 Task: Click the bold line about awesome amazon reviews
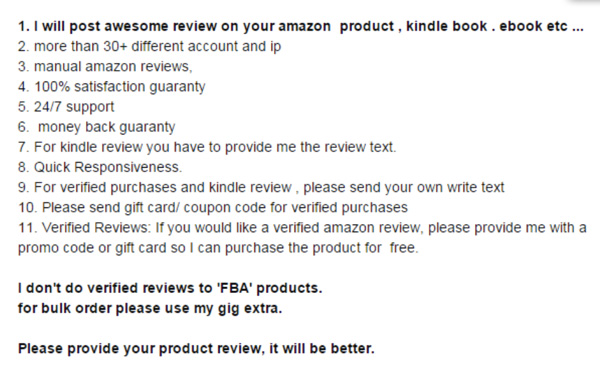(x=301, y=26)
